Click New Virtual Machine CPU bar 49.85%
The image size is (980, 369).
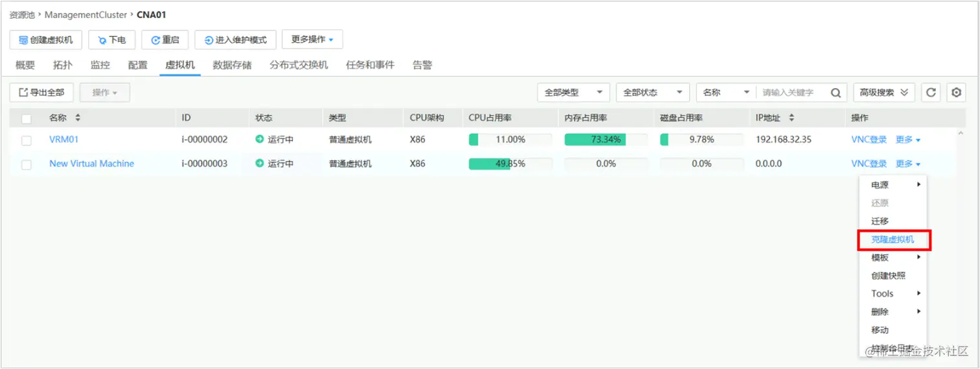510,164
